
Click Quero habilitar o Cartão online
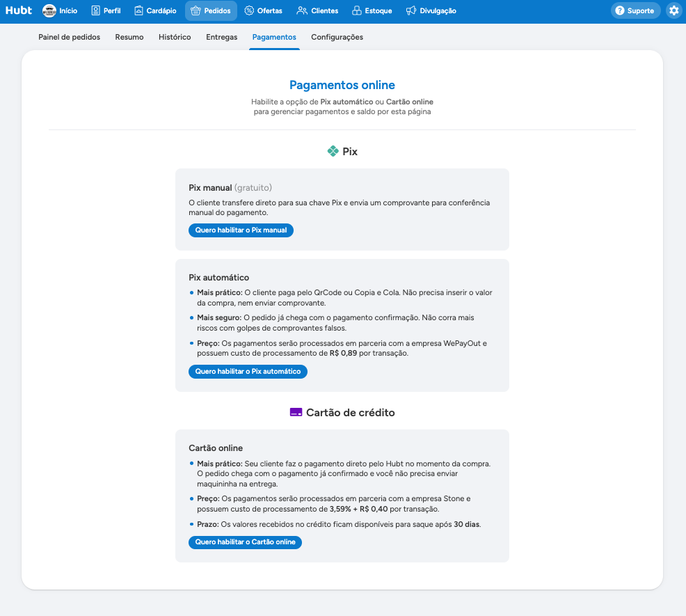pyautogui.click(x=246, y=542)
